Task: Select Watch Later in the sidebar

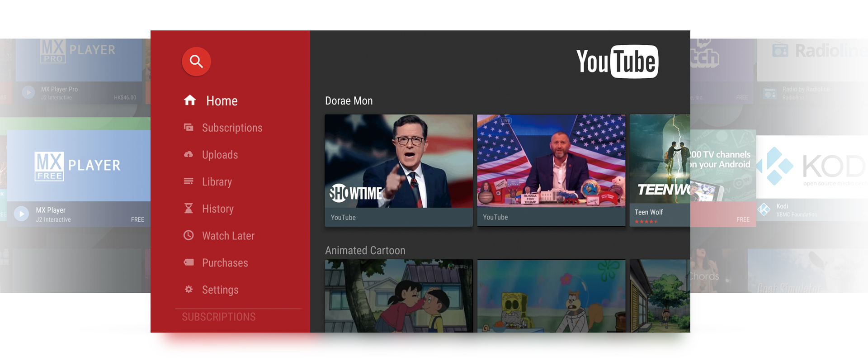Action: point(228,236)
